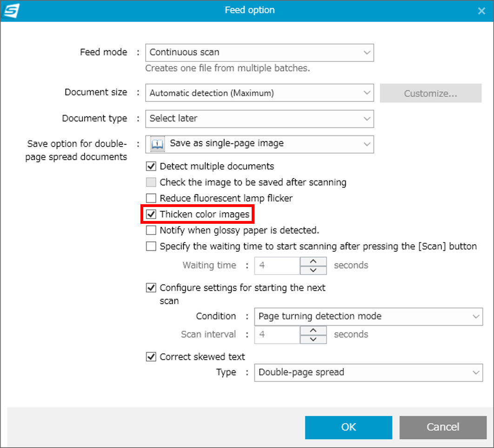The height and width of the screenshot is (448, 494).
Task: Uncheck Correct skewed text
Action: [151, 357]
